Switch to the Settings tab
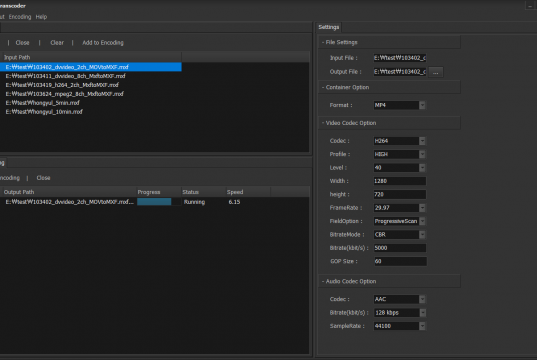The height and width of the screenshot is (360, 537). coord(328,27)
